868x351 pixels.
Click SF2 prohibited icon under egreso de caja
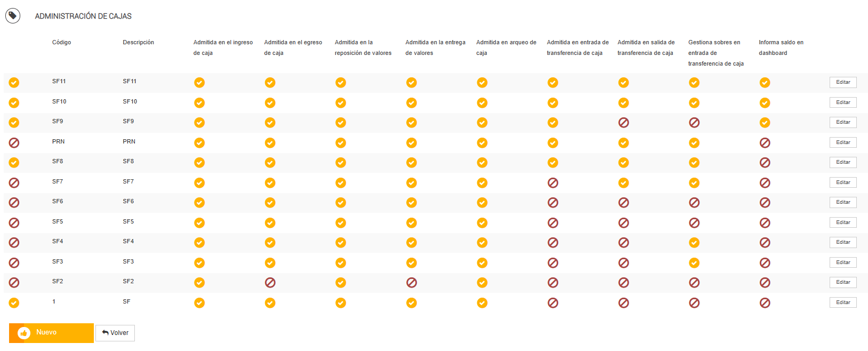click(270, 283)
